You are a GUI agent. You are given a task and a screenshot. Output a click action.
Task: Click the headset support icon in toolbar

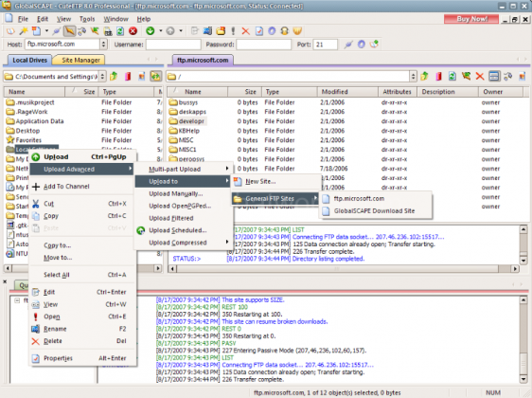coord(284,31)
